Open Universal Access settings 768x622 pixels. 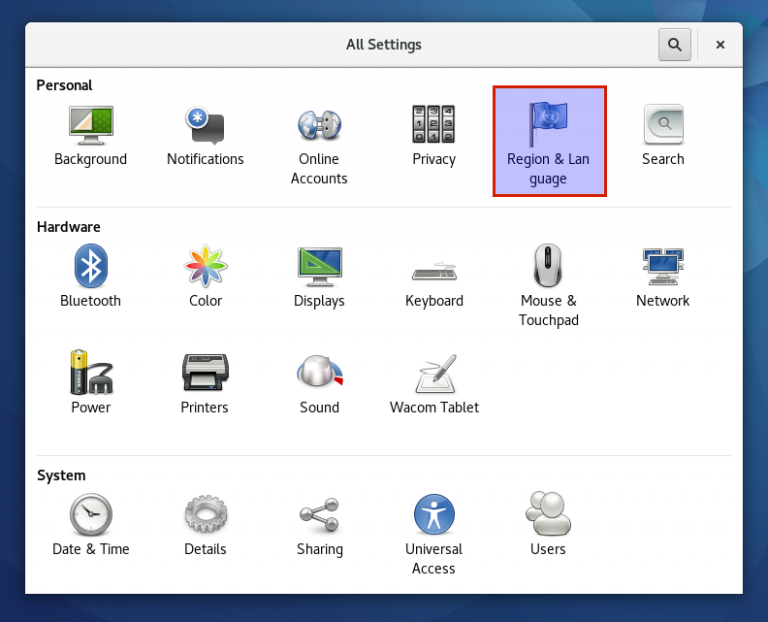click(x=434, y=530)
